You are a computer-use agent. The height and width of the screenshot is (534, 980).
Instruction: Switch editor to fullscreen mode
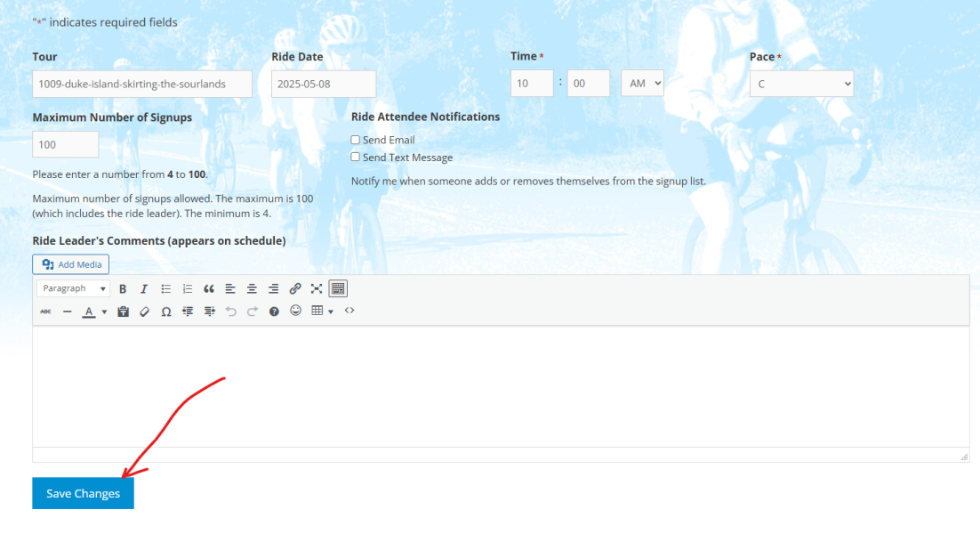(x=317, y=288)
